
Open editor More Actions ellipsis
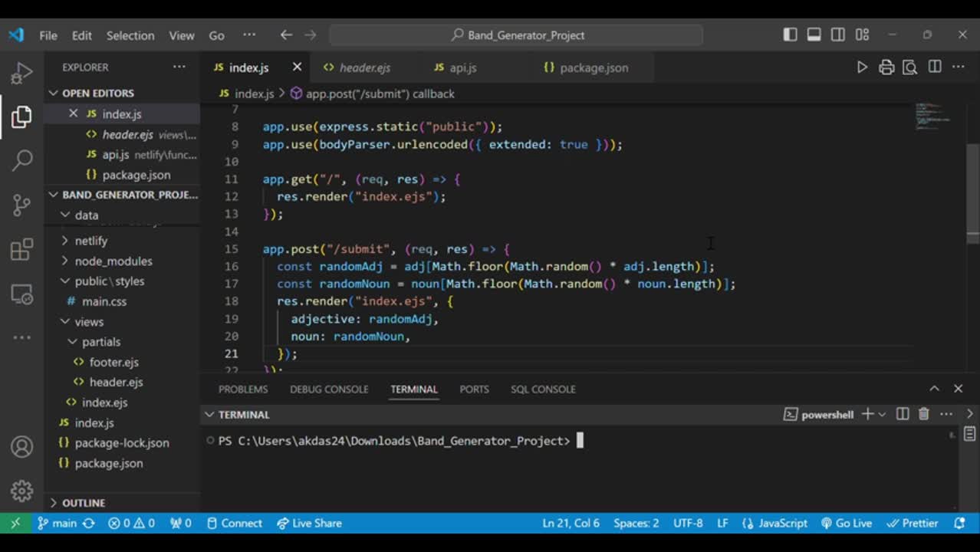(x=959, y=67)
